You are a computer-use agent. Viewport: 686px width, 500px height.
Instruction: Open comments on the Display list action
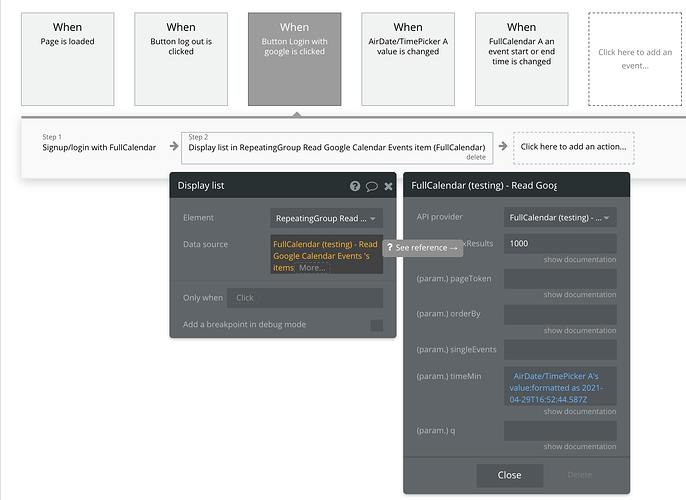(x=371, y=186)
